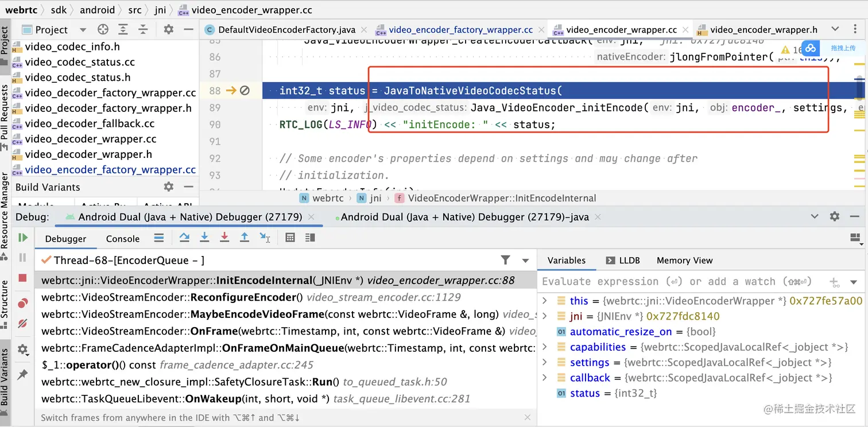Open the thread selector dropdown arrow
Image resolution: width=868 pixels, height=427 pixels.
(x=525, y=261)
